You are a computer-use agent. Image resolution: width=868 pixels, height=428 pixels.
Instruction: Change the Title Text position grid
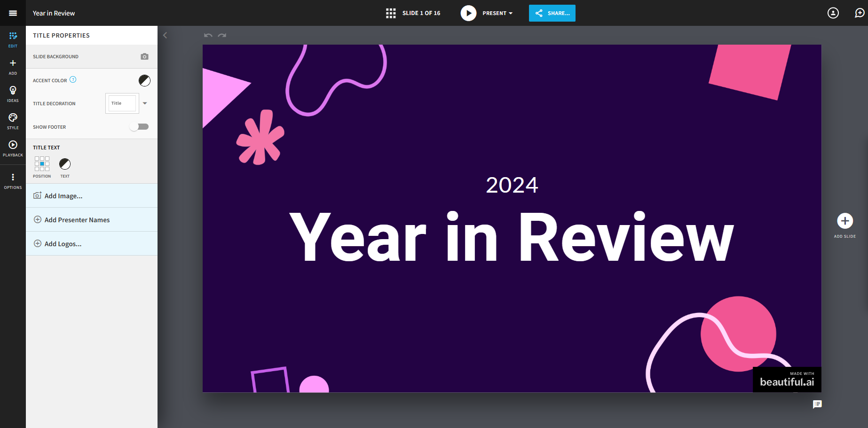[x=42, y=164]
